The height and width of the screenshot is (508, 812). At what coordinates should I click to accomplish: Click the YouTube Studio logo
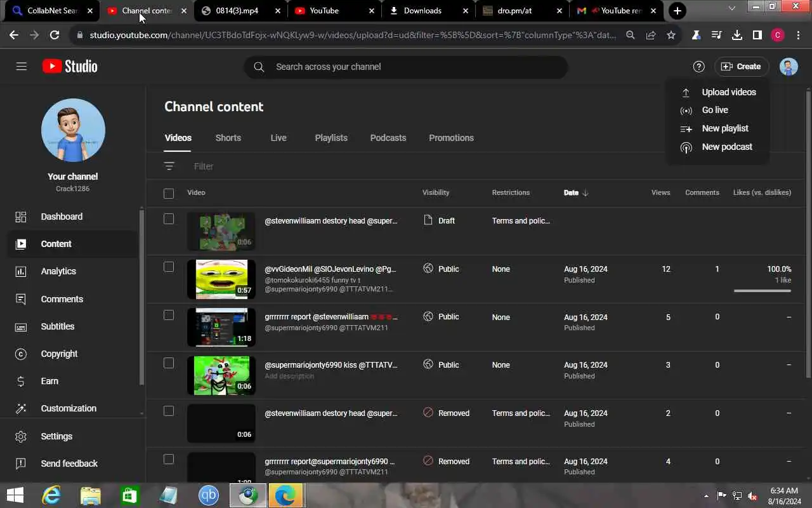70,66
